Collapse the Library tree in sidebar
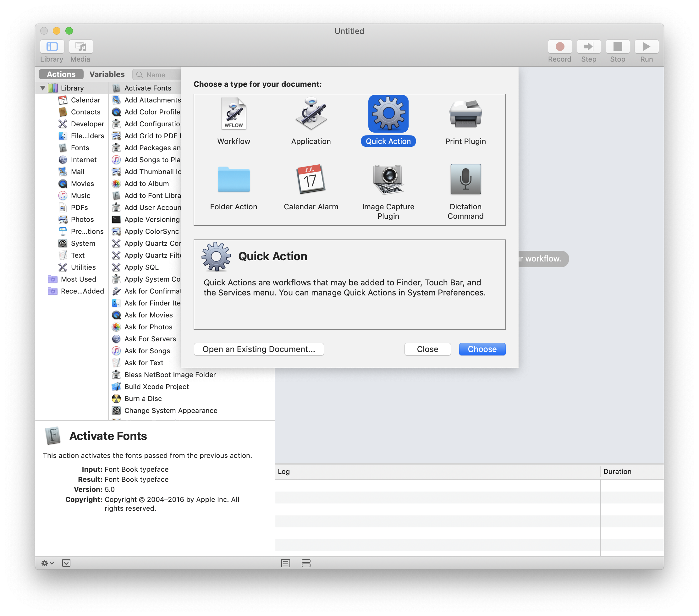 [x=43, y=88]
